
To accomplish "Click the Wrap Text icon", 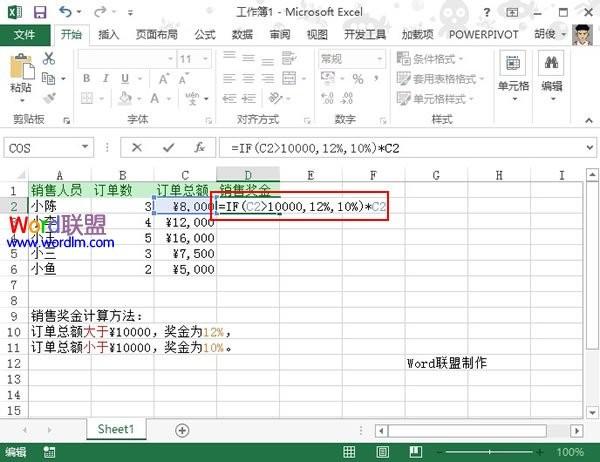I will (289, 59).
